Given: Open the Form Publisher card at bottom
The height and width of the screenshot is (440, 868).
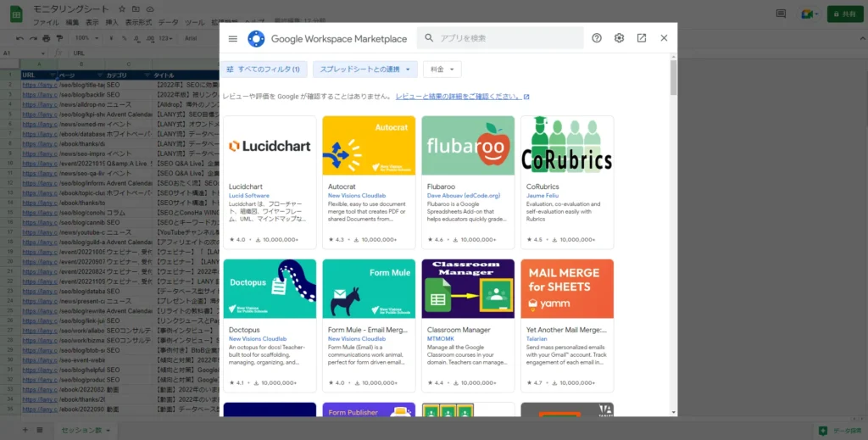Looking at the screenshot, I should coord(369,409).
